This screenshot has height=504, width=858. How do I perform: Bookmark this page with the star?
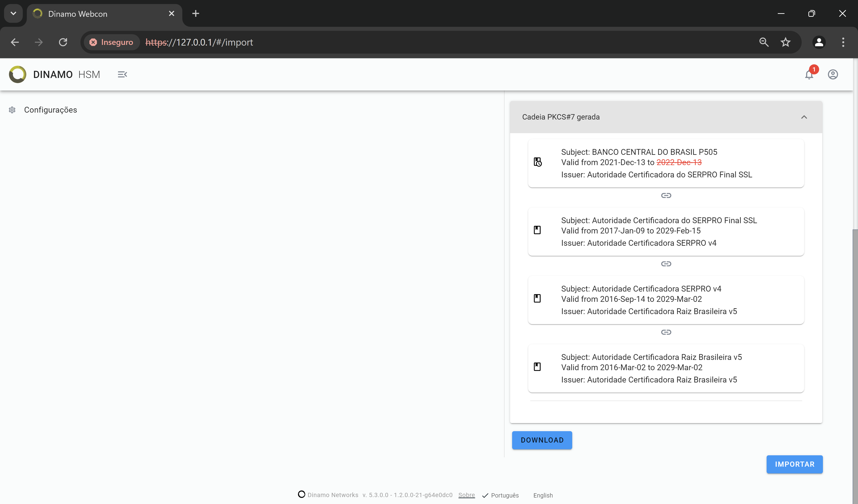pos(785,42)
